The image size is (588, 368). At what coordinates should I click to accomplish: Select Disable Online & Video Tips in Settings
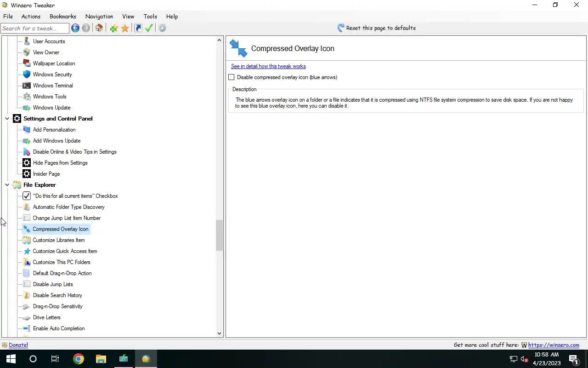75,152
